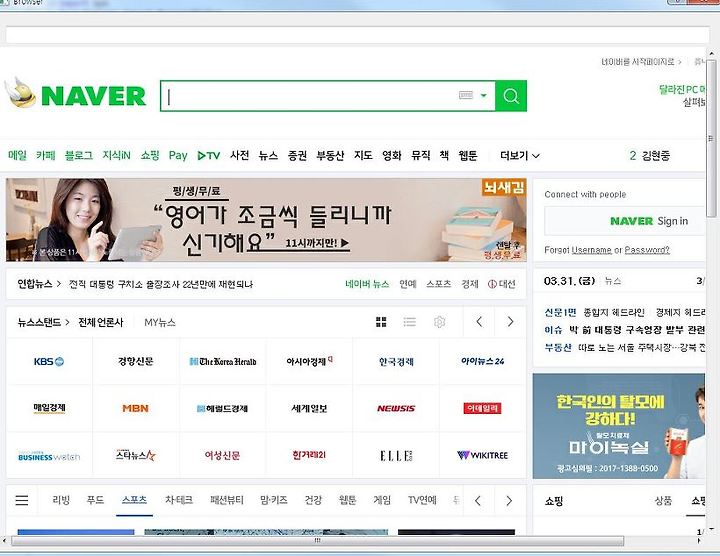This screenshot has height=556, width=720.
Task: Open the 아이뉴스24 publisher tile
Action: coord(483,361)
